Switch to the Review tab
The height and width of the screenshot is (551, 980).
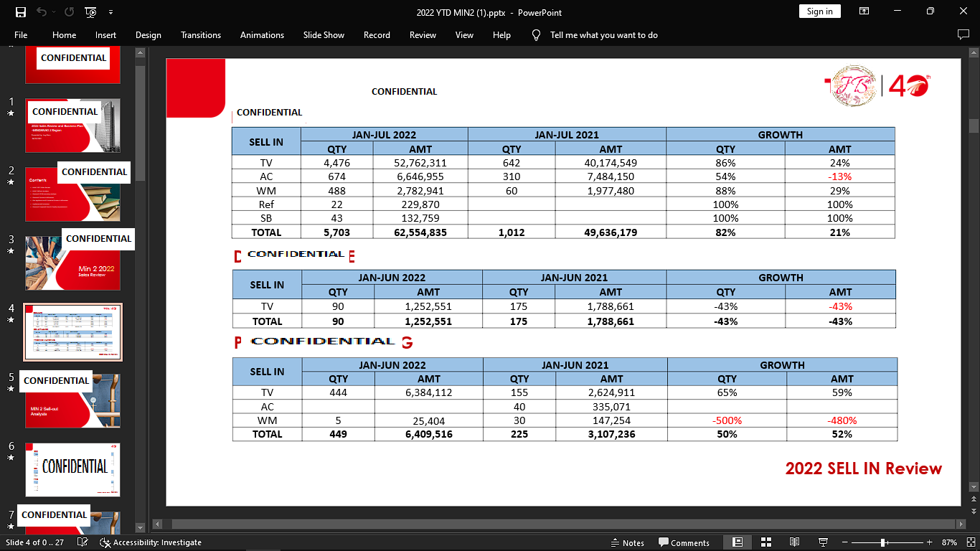pyautogui.click(x=423, y=34)
